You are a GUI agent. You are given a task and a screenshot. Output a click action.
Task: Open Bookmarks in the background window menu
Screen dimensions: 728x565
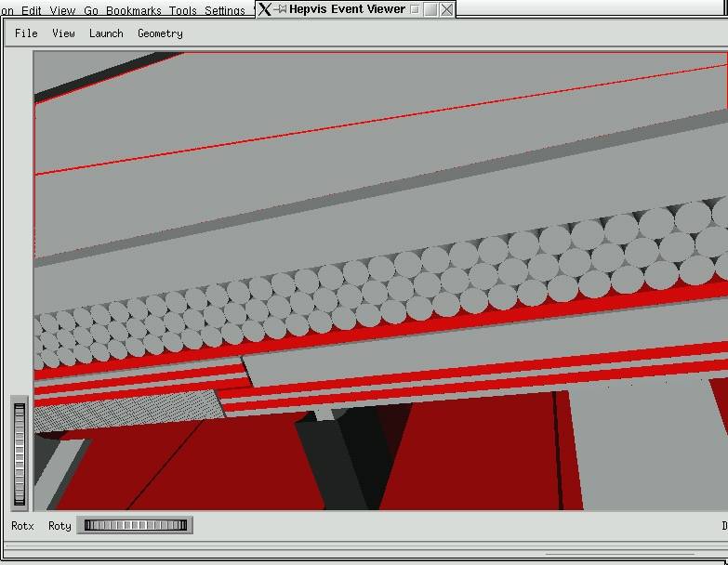134,11
